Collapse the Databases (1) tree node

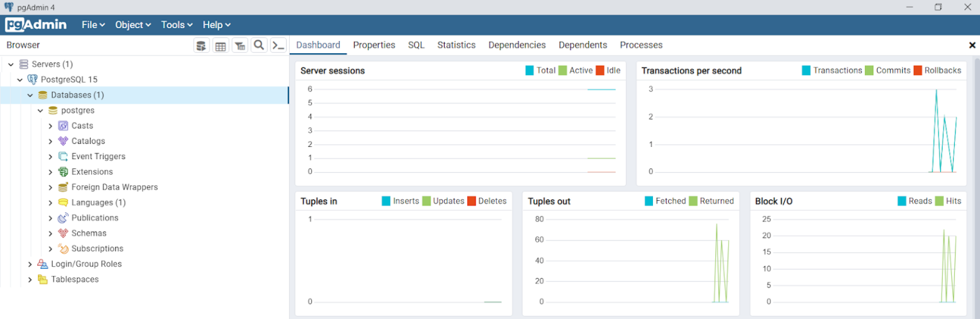(30, 95)
